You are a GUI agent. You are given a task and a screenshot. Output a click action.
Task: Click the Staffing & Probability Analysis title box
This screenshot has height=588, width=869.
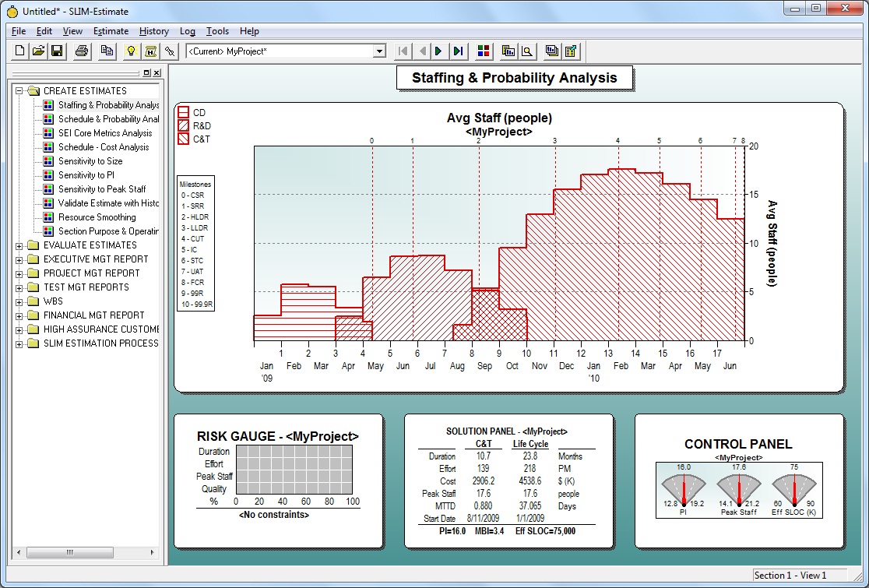pyautogui.click(x=514, y=78)
